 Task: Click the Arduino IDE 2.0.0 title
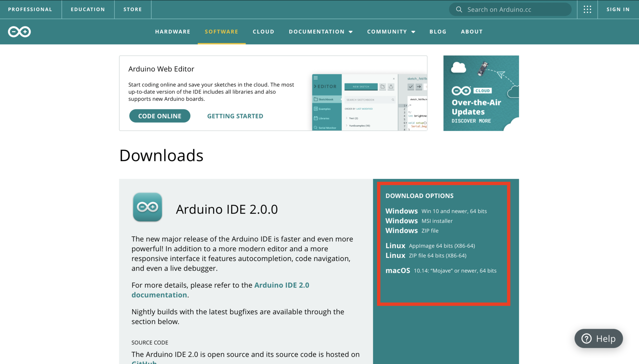227,209
